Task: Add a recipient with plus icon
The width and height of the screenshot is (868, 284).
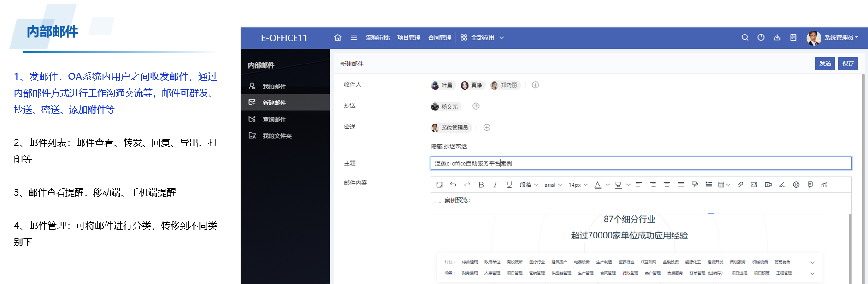Action: [535, 85]
